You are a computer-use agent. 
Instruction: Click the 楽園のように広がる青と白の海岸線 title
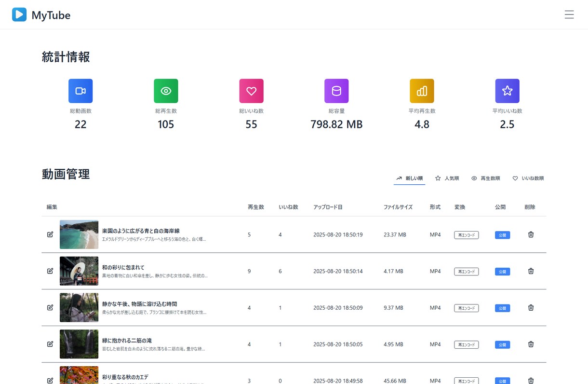[141, 231]
